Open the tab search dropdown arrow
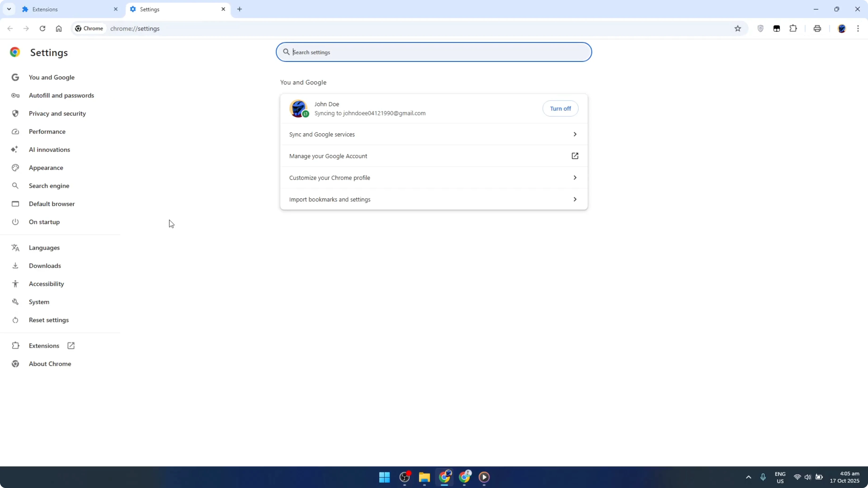 tap(9, 9)
